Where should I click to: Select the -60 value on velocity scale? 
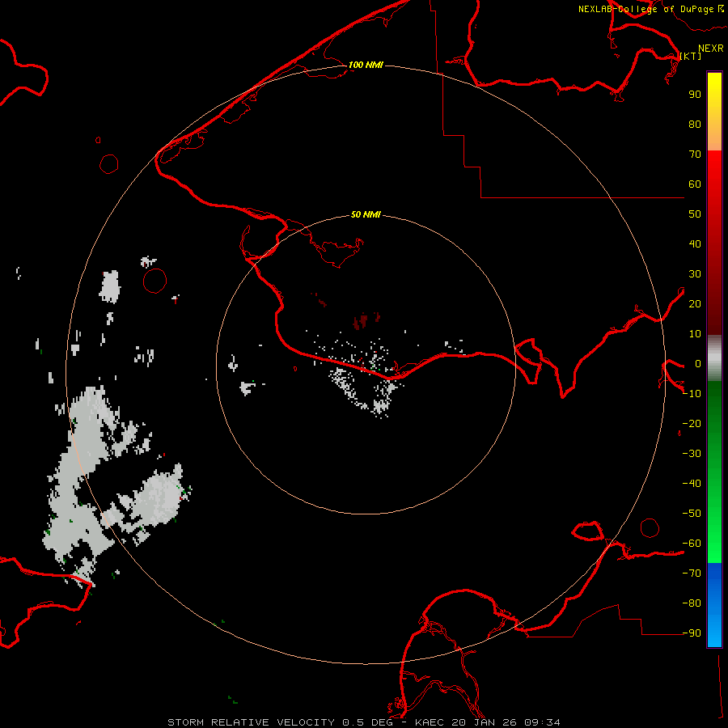[x=692, y=544]
